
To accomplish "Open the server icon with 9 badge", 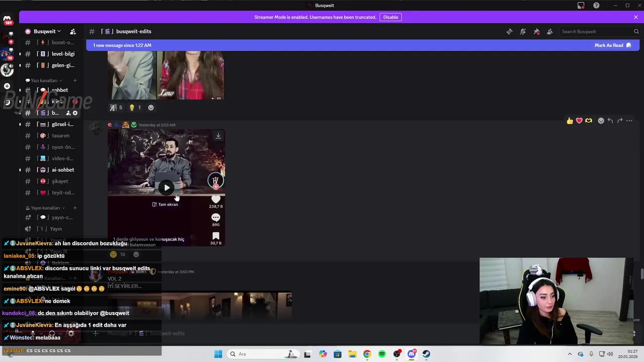I will click(x=7, y=38).
